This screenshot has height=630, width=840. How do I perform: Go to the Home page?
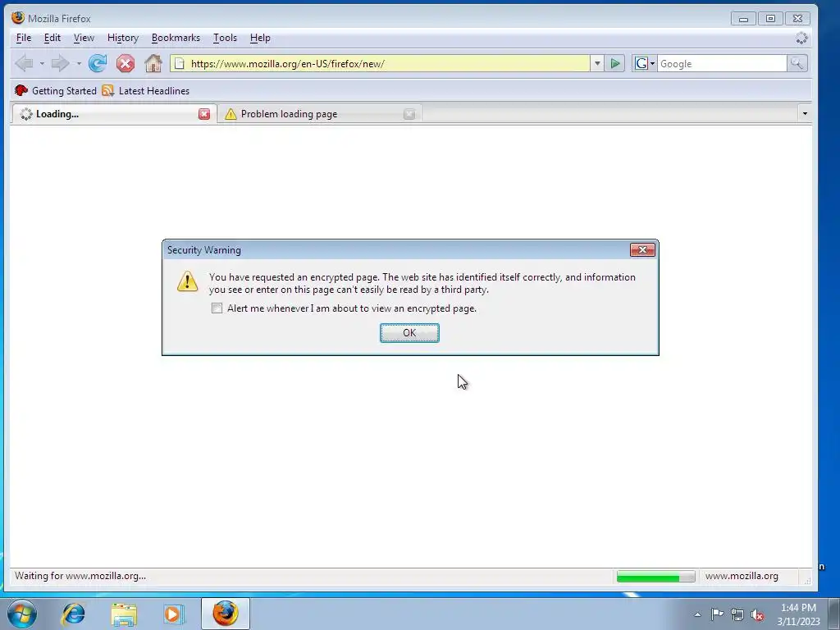153,63
